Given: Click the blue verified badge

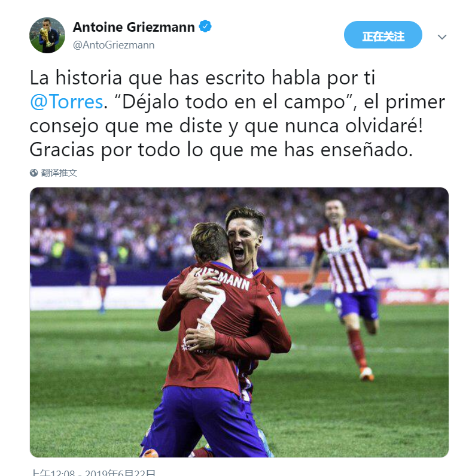Looking at the screenshot, I should click(205, 26).
